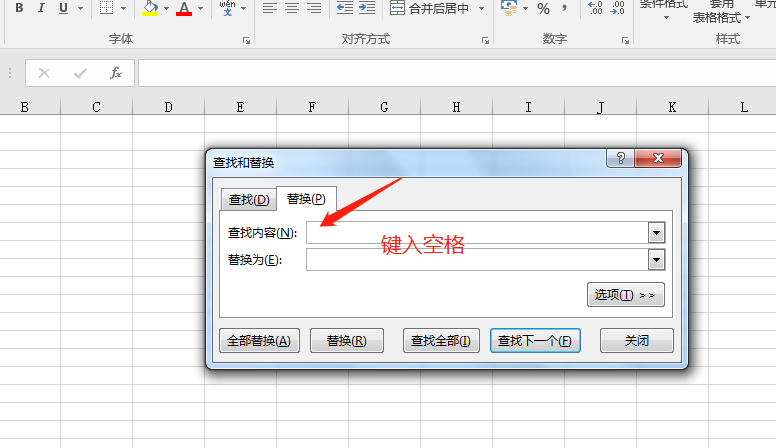The height and width of the screenshot is (448, 776).
Task: Select column E header
Action: [x=241, y=107]
